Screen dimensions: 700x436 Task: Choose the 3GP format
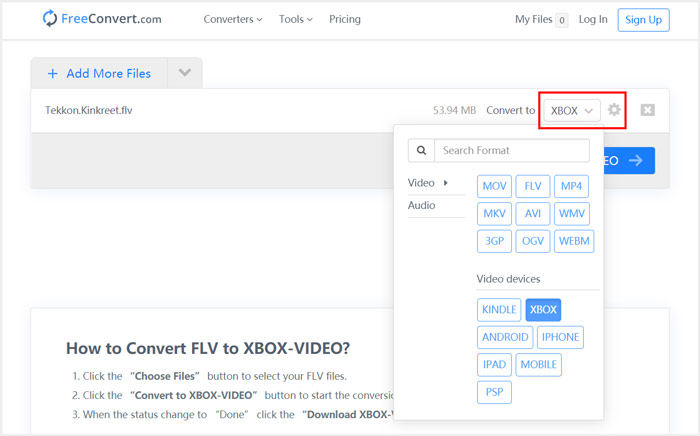[494, 241]
